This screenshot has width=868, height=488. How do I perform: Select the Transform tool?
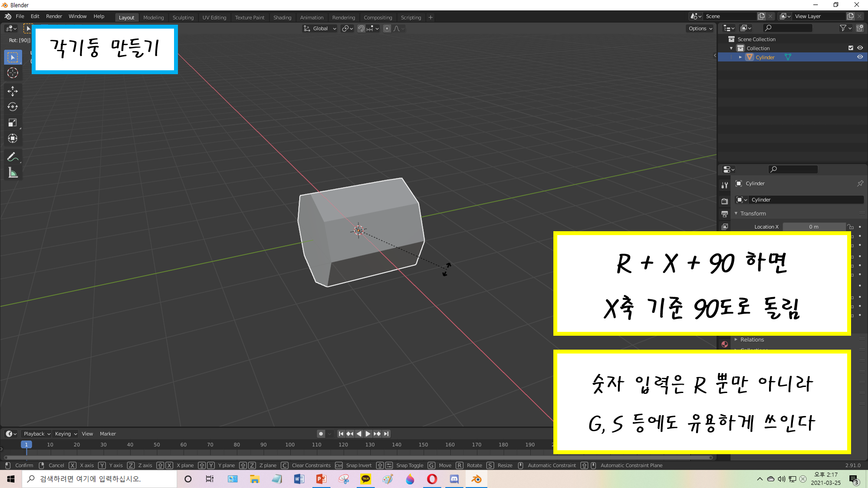pos(13,138)
